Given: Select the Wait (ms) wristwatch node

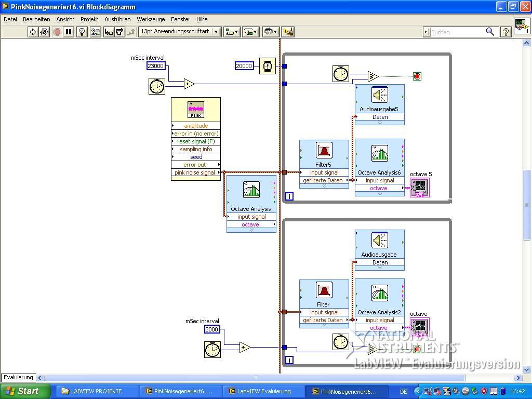Looking at the screenshot, I should point(268,66).
